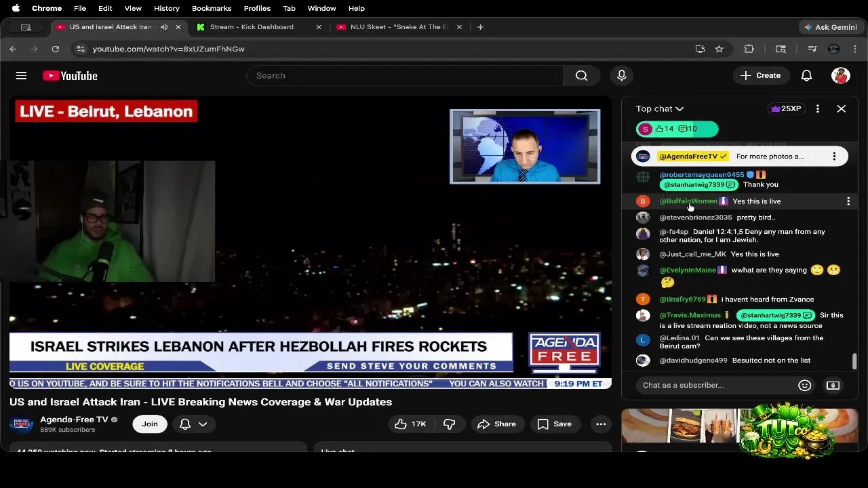Screen dimensions: 868x488
Task: Share the video
Action: 497,424
